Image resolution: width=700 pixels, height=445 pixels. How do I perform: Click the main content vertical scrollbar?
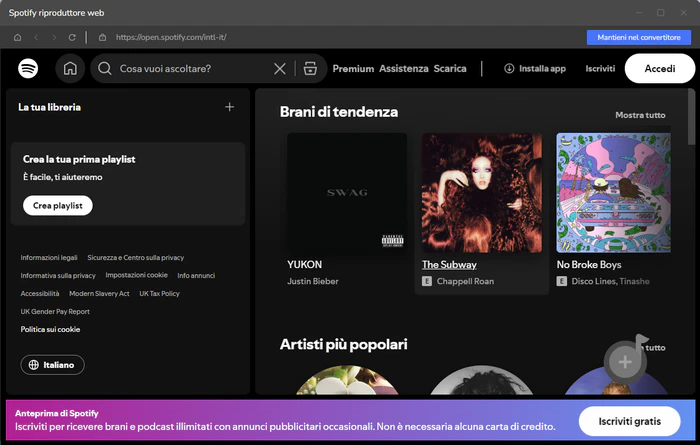(x=691, y=117)
